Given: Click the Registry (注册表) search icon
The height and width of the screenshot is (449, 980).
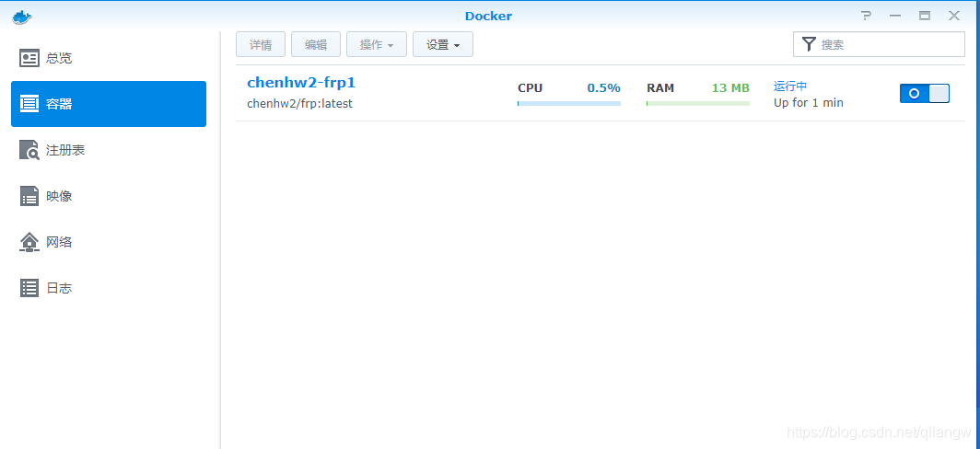Looking at the screenshot, I should click(29, 150).
